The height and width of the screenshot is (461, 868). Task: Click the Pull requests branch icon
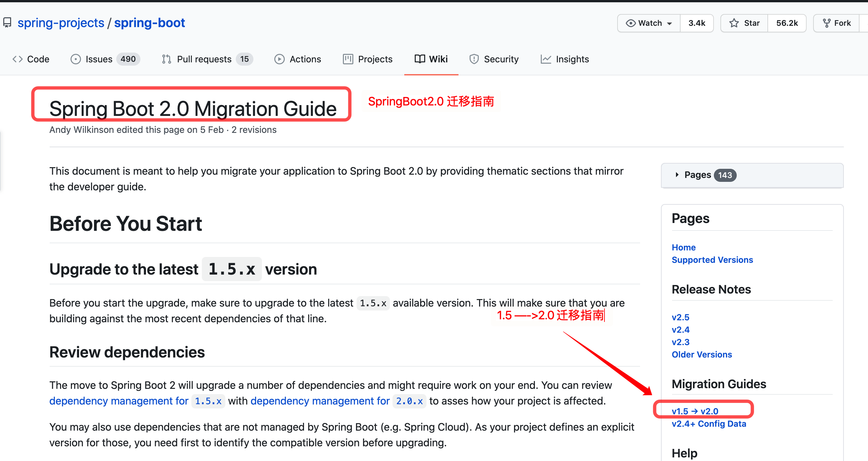coord(167,59)
